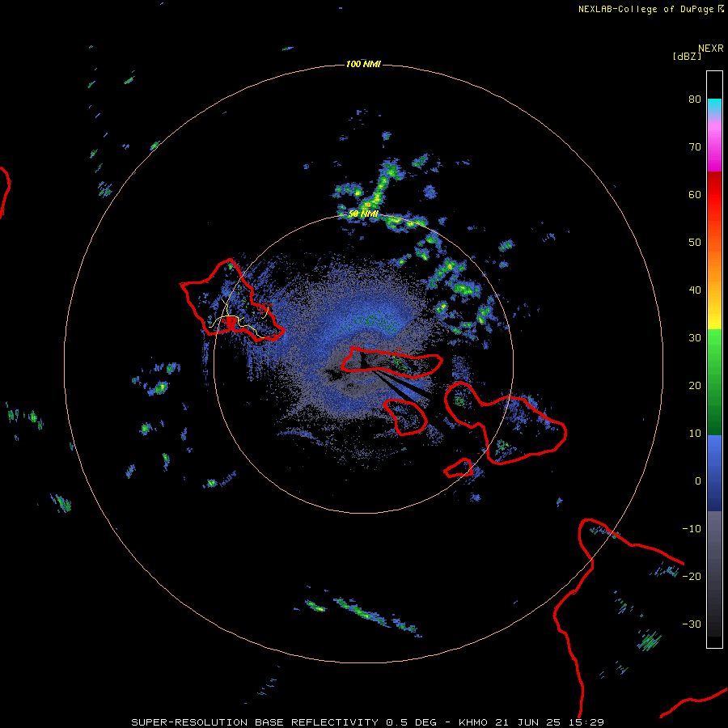Viewport: 728px width, 728px height.
Task: Click the 60 value on the dBZ scale
Action: (x=695, y=195)
